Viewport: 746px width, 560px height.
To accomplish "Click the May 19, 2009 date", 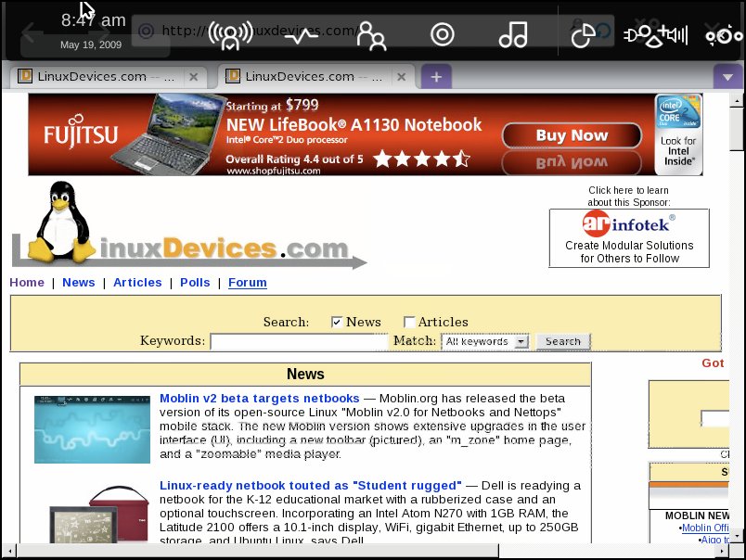I will tap(91, 45).
